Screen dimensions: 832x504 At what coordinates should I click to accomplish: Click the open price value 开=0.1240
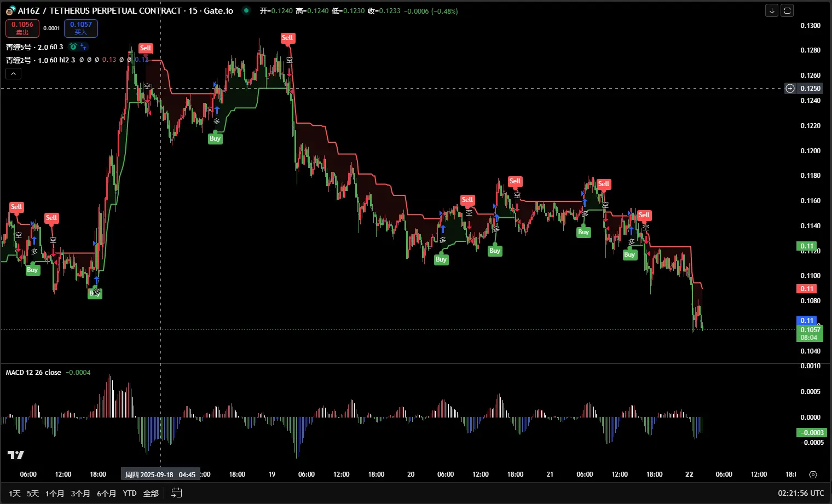point(276,10)
